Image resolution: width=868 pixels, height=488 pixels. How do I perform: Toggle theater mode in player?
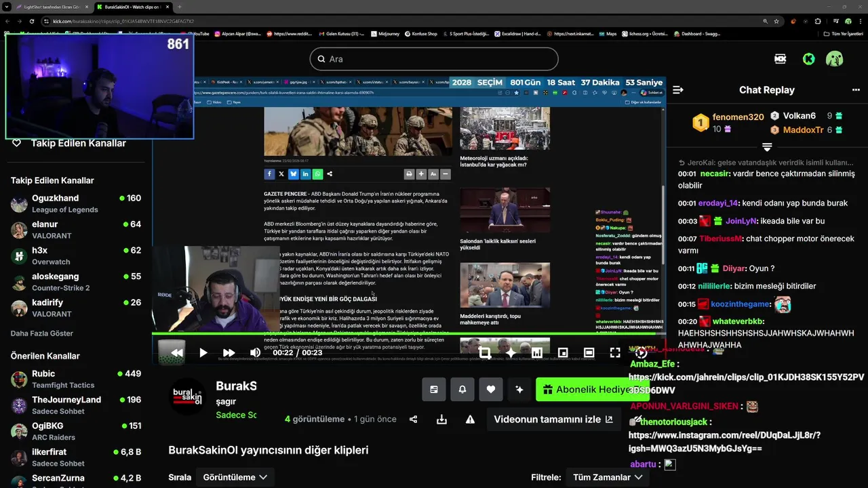pos(589,352)
